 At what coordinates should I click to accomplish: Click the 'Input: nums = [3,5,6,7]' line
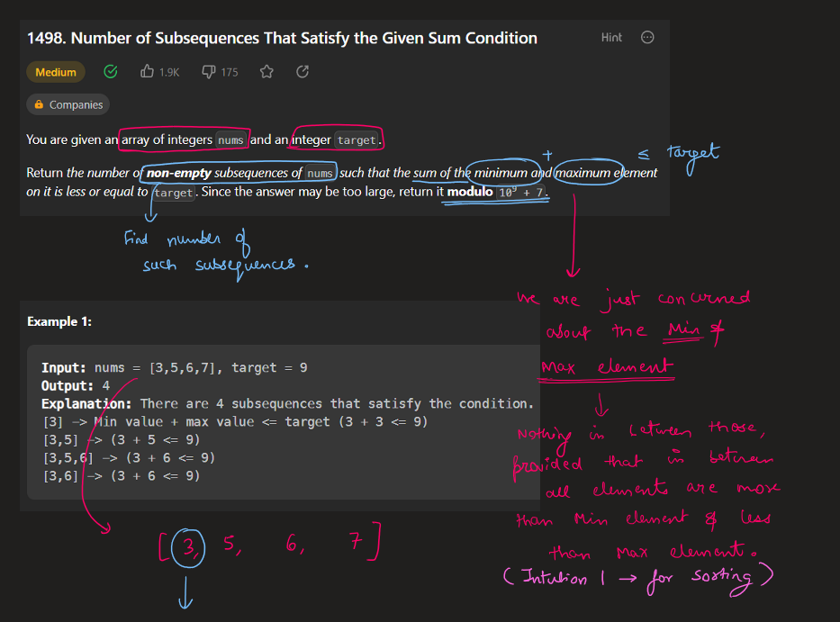(174, 367)
